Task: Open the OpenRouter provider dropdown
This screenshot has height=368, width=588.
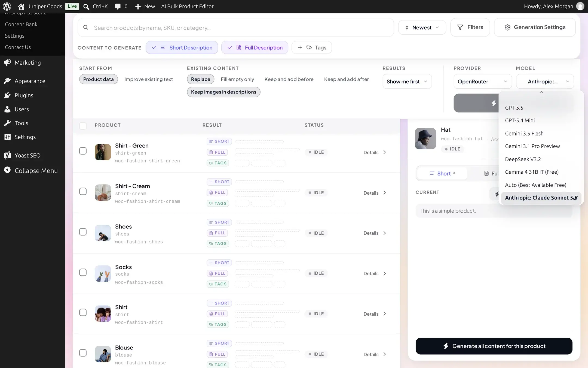Action: pos(483,82)
